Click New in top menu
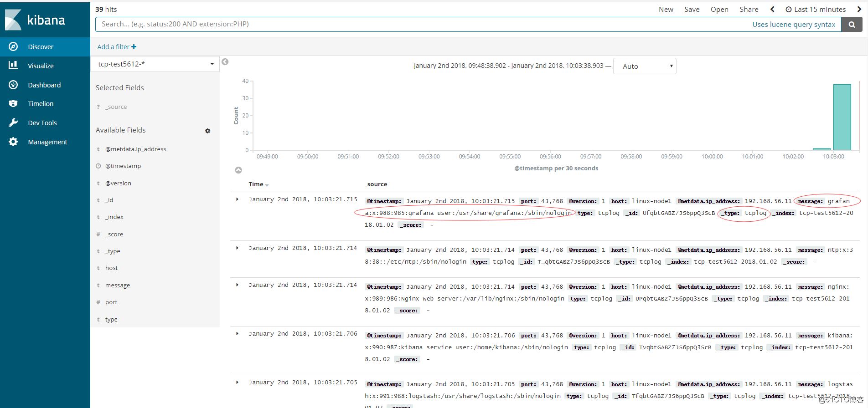The image size is (868, 408). coord(666,9)
